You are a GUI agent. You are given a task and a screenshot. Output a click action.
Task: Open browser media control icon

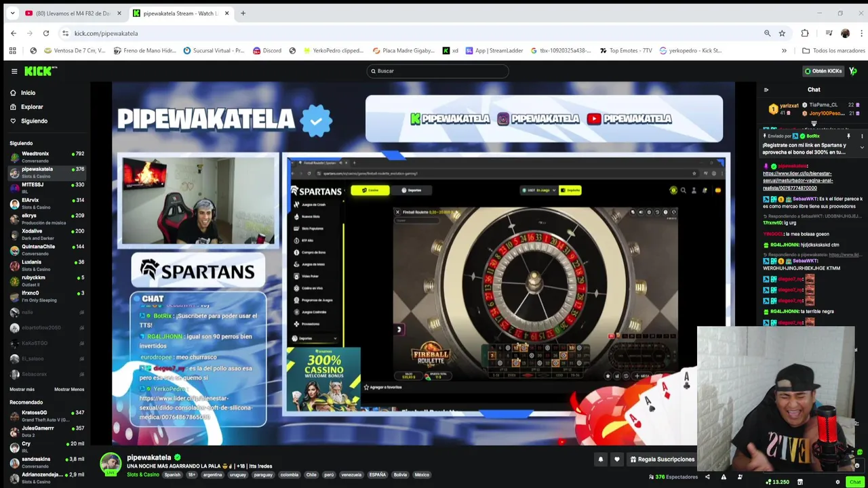coord(829,33)
